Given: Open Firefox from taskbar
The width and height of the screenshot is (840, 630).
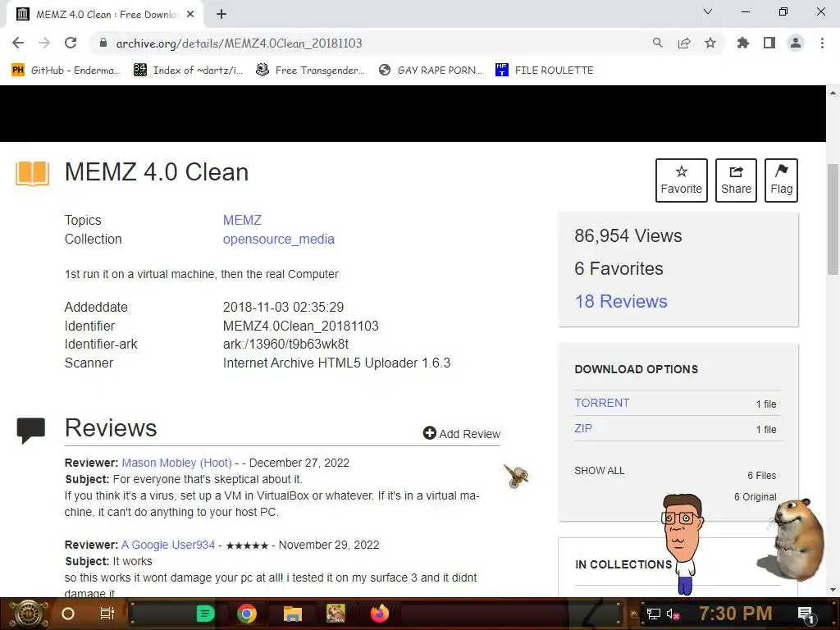Looking at the screenshot, I should (380, 614).
